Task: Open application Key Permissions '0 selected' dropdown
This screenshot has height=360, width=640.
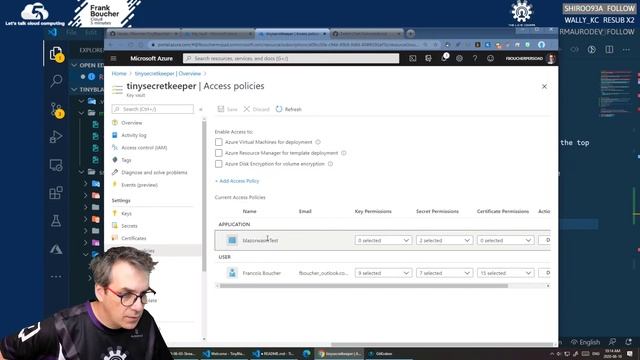Action: 383,240
